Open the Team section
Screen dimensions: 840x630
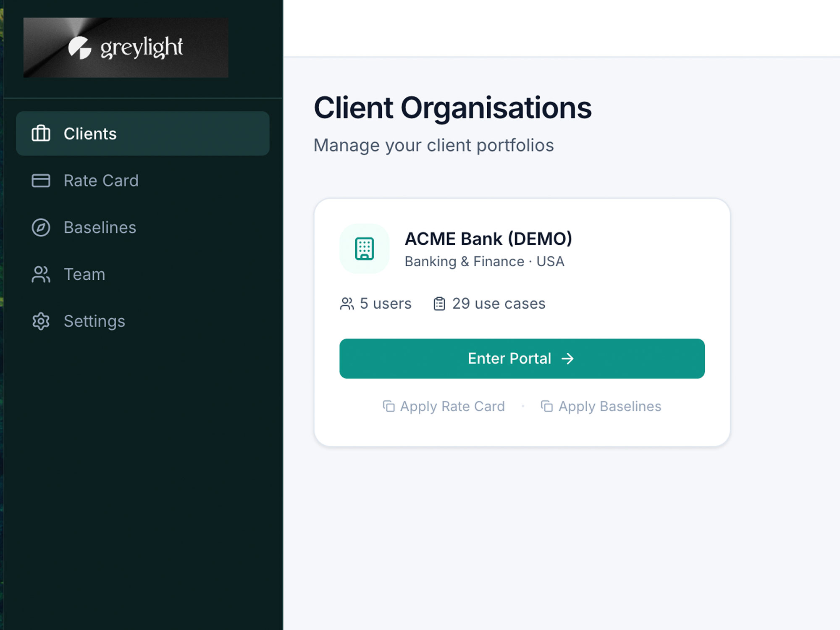(x=84, y=274)
